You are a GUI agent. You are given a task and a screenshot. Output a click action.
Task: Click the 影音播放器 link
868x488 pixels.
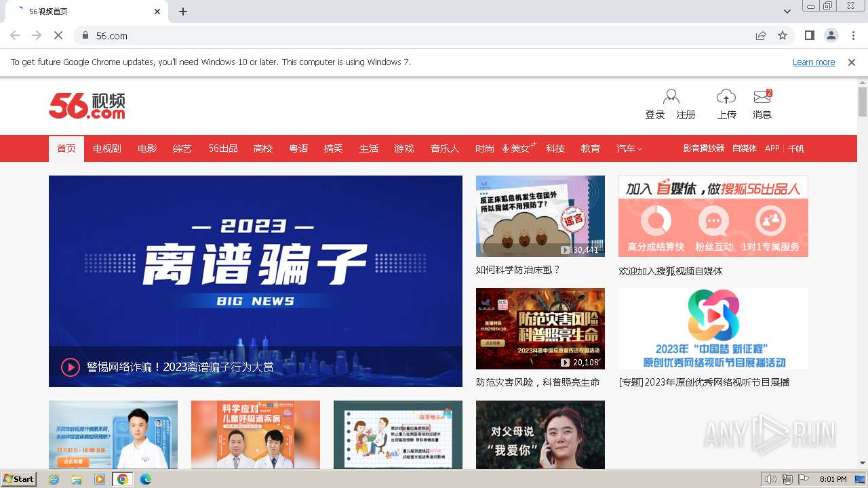(x=704, y=148)
